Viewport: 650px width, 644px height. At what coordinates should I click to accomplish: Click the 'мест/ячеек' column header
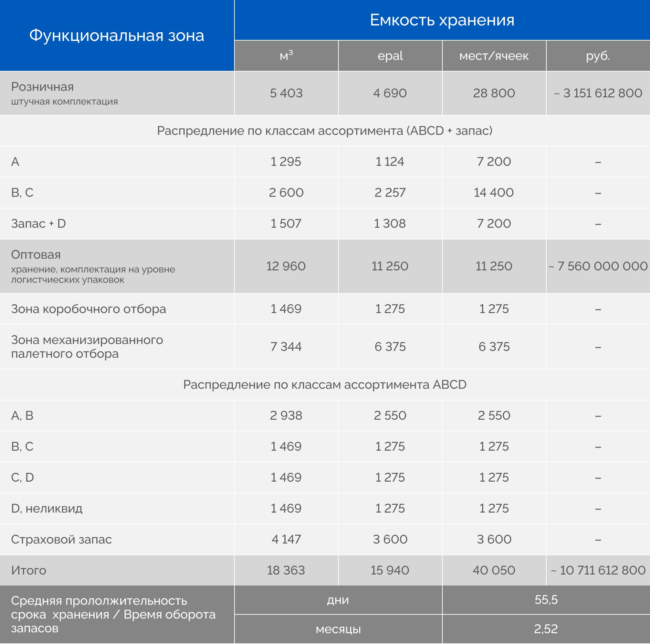point(494,56)
